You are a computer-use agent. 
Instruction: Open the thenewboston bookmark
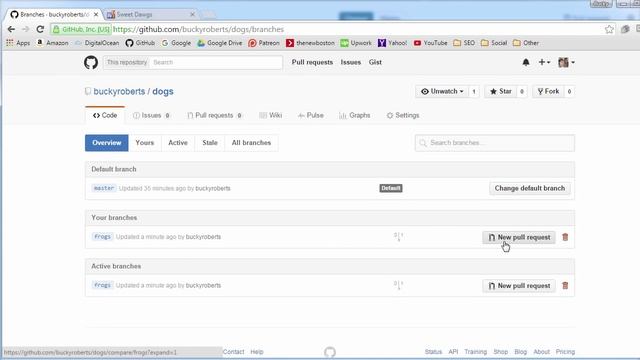click(x=310, y=43)
